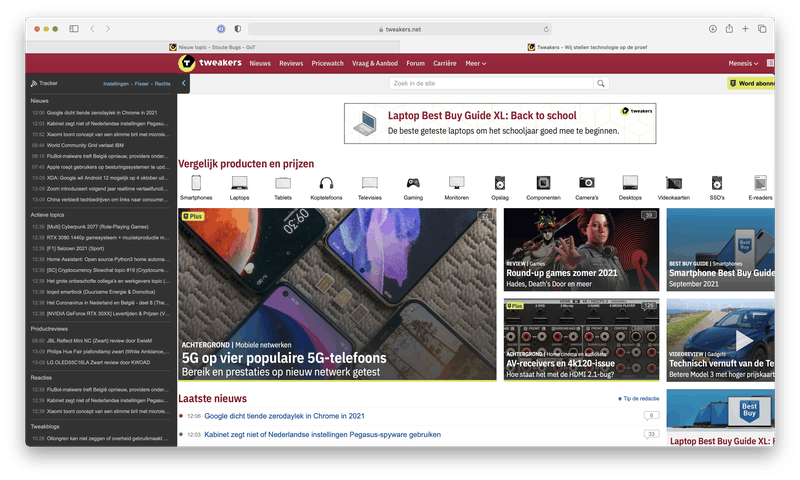Image resolution: width=800 pixels, height=480 pixels.
Task: Go forward with Safari forward arrow
Action: (x=108, y=29)
